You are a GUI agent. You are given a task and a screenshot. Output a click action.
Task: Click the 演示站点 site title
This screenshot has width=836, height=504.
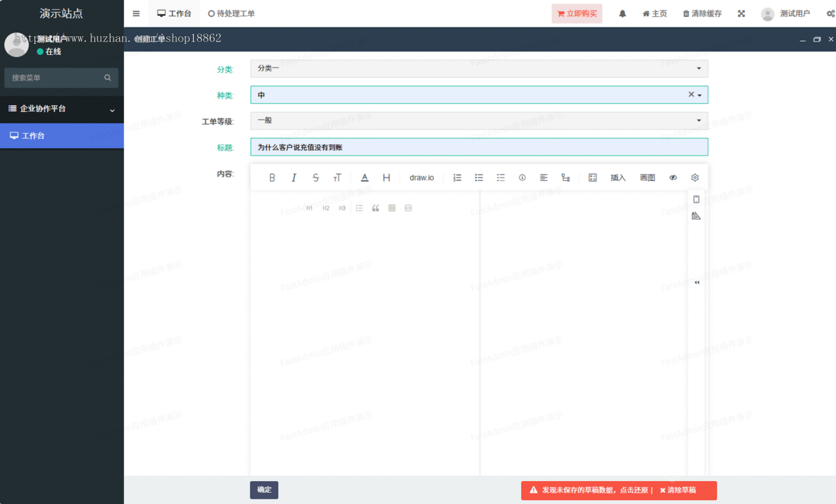click(61, 13)
